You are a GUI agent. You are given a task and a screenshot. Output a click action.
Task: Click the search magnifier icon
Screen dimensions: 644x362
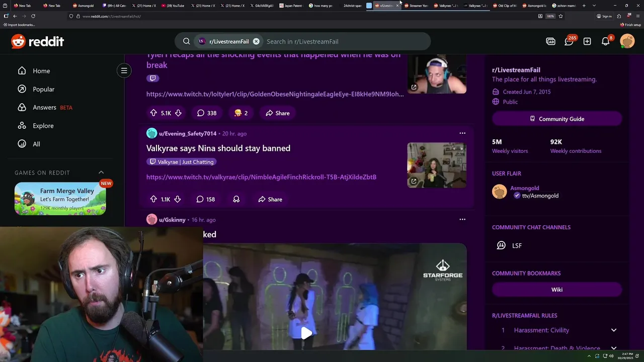187,41
